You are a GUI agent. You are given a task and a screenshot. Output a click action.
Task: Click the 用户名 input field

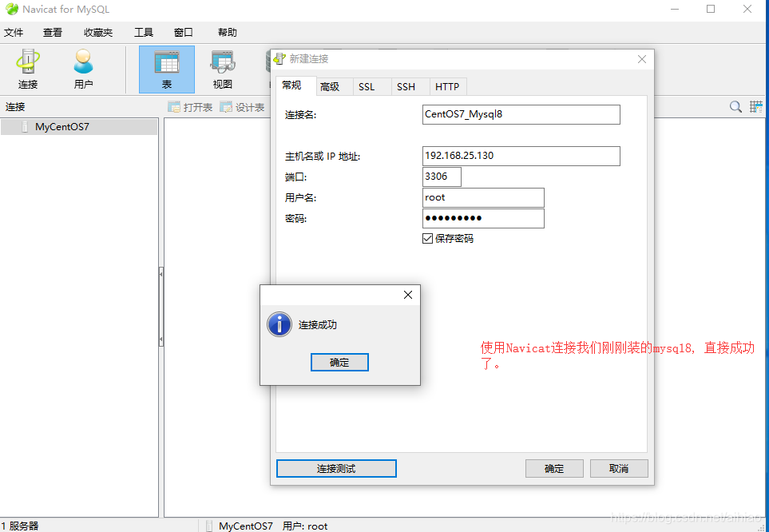(x=483, y=198)
